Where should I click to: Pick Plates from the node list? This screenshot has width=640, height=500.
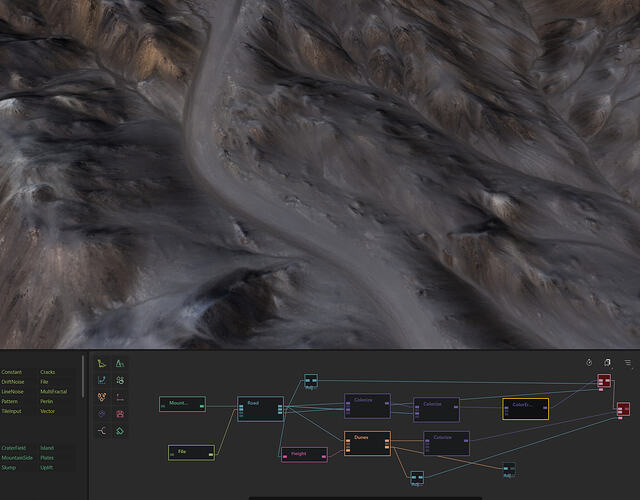[x=47, y=458]
